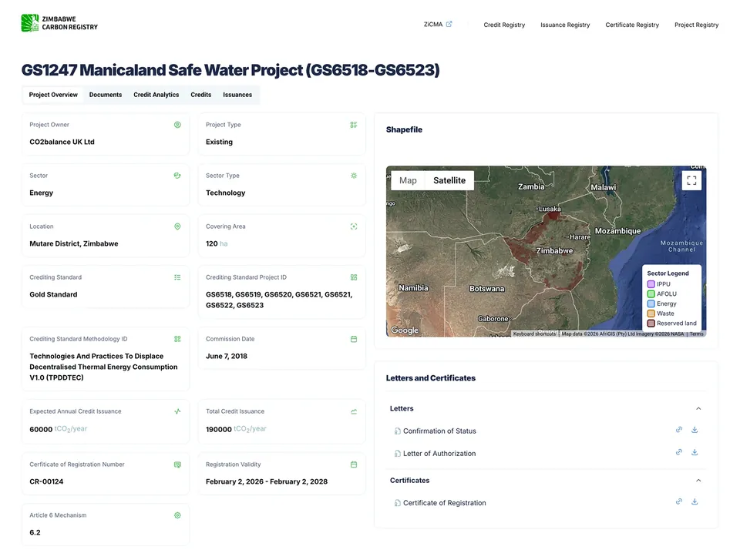
Task: Click Keyboard shortcuts on the map
Action: coord(534,334)
